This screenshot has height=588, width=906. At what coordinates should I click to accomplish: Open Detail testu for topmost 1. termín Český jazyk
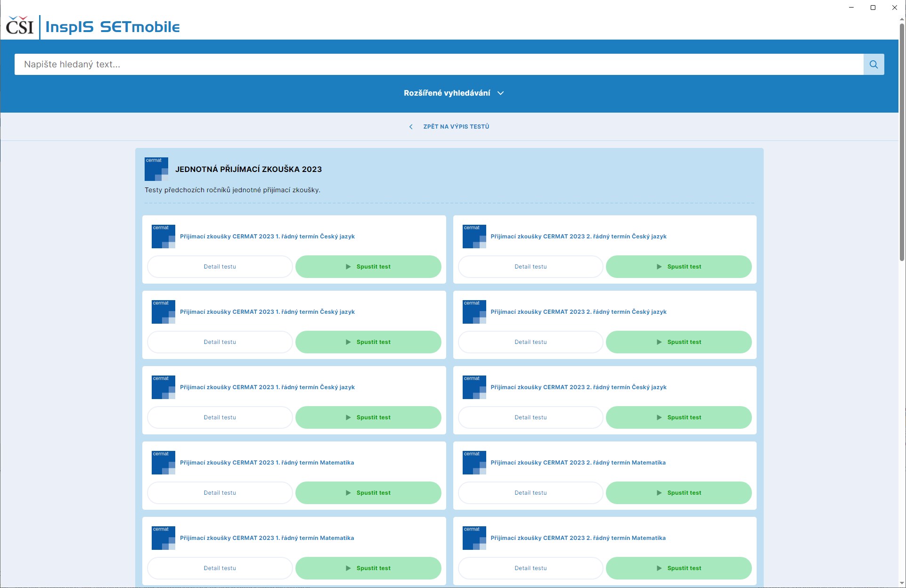click(220, 267)
